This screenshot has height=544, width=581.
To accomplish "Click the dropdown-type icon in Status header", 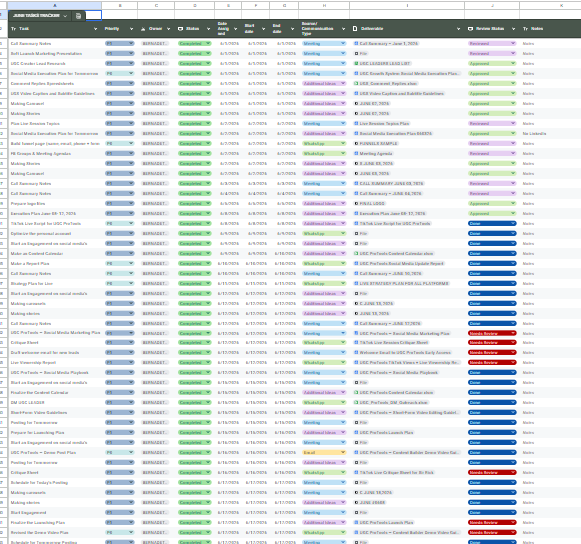I will [180, 29].
